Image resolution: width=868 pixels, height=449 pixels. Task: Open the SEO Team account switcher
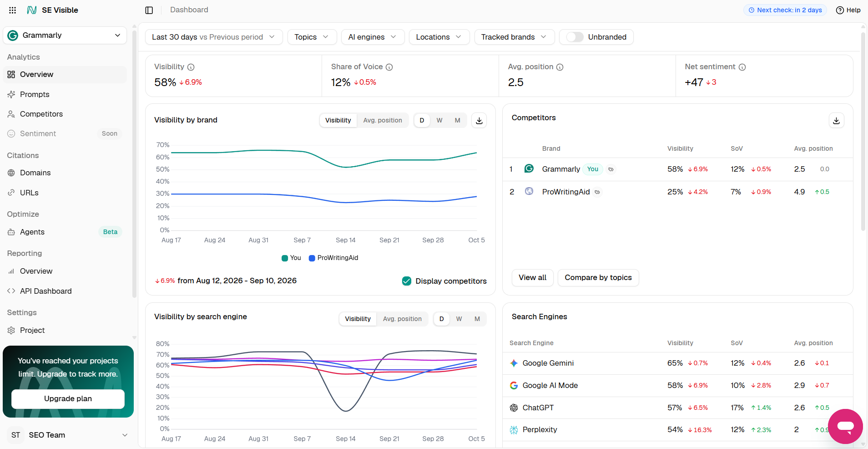(x=68, y=435)
